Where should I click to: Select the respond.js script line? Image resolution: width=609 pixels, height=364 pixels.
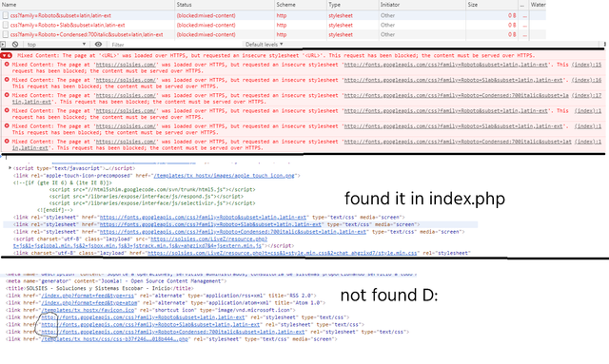pyautogui.click(x=146, y=197)
